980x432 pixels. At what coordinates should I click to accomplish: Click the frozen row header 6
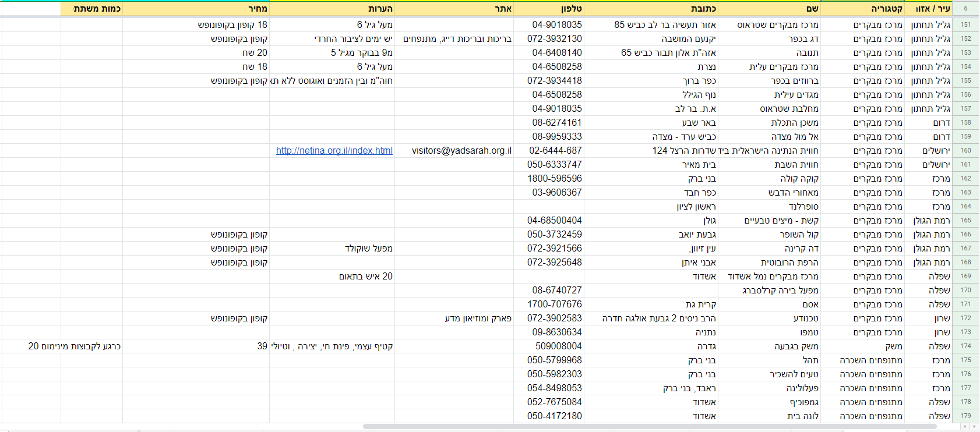pyautogui.click(x=965, y=9)
